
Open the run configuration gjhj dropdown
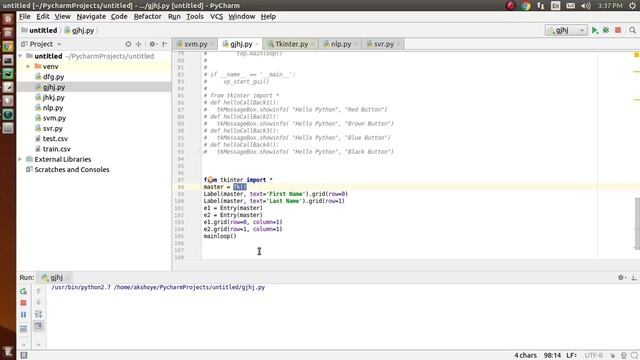click(566, 30)
